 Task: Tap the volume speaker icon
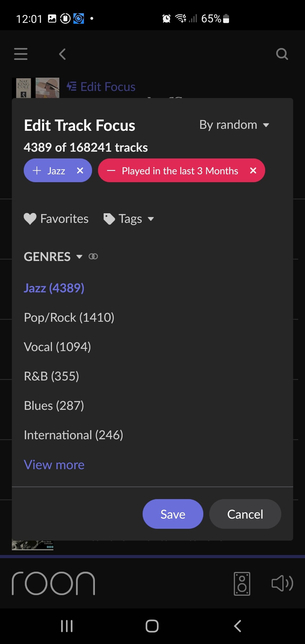(x=282, y=584)
